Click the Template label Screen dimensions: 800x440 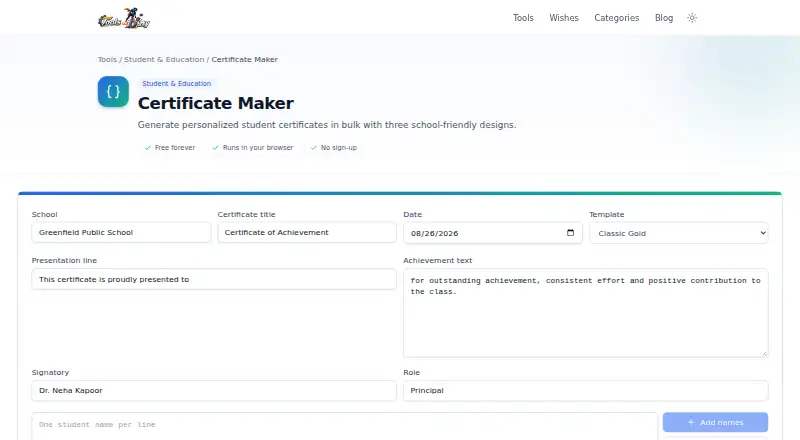click(x=607, y=214)
